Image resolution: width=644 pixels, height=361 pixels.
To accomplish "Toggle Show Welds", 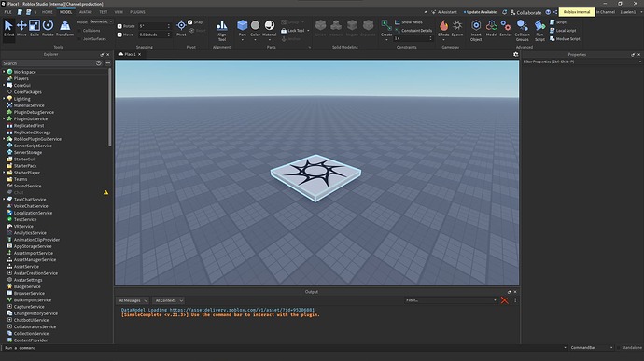I will [408, 22].
